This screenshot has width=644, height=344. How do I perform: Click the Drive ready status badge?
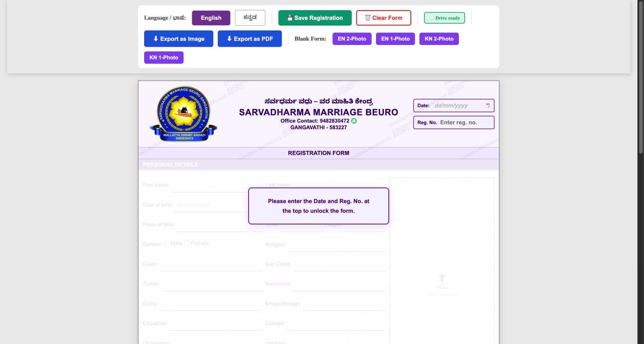tap(444, 18)
